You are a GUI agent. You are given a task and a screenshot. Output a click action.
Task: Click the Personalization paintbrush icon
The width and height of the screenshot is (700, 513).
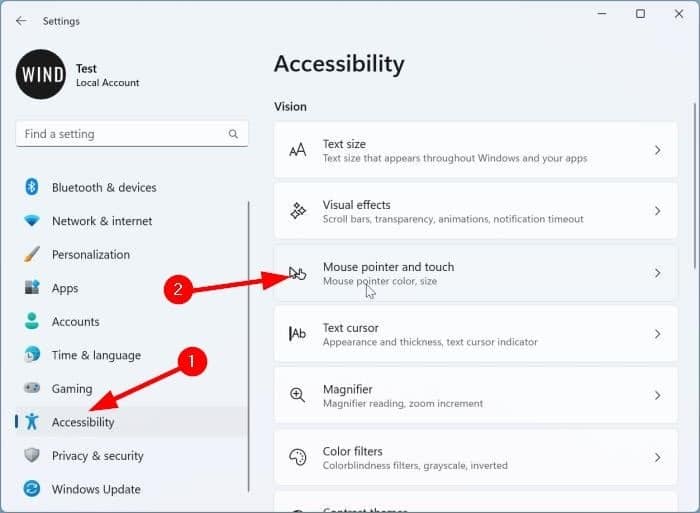pos(32,254)
